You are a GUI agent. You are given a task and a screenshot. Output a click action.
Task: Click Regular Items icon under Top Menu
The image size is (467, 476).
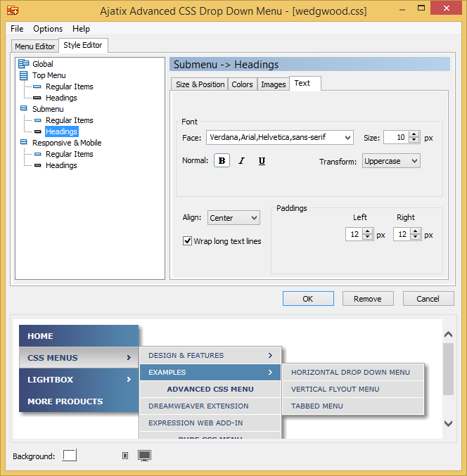pyautogui.click(x=37, y=86)
